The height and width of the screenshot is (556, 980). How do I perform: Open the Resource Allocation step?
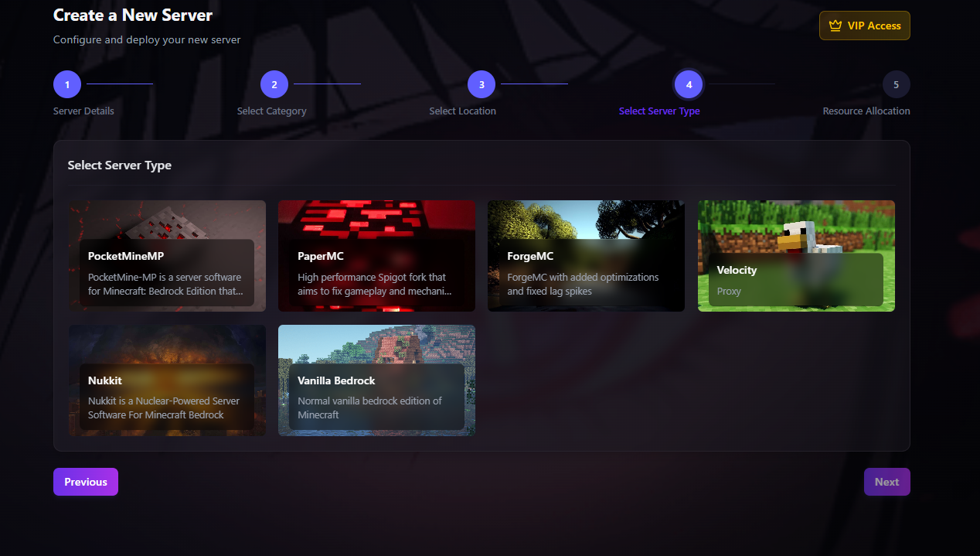[866, 111]
